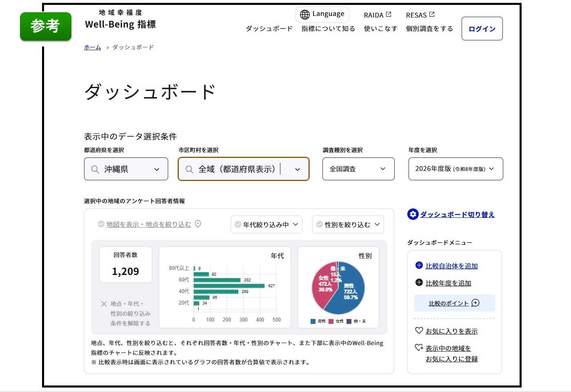The image size is (571, 392).
Task: Click heart-plus icon beside 表示中の地域を
Action: coord(419,348)
